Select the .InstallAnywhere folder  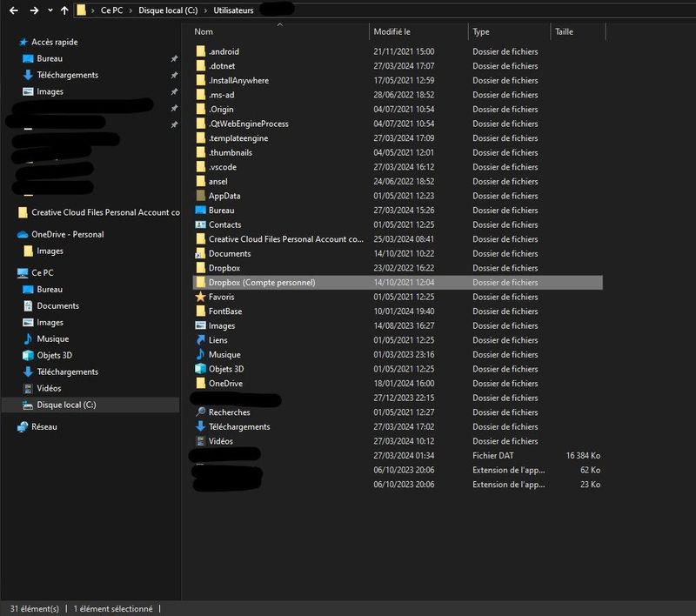point(238,80)
